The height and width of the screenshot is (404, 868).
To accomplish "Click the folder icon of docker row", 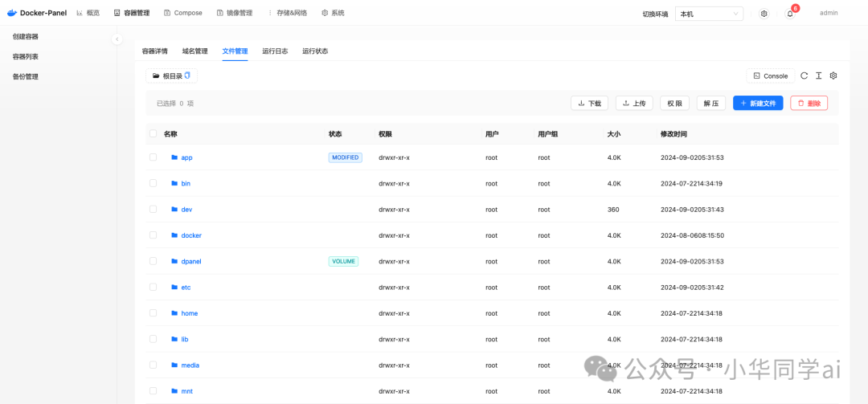I will point(174,235).
